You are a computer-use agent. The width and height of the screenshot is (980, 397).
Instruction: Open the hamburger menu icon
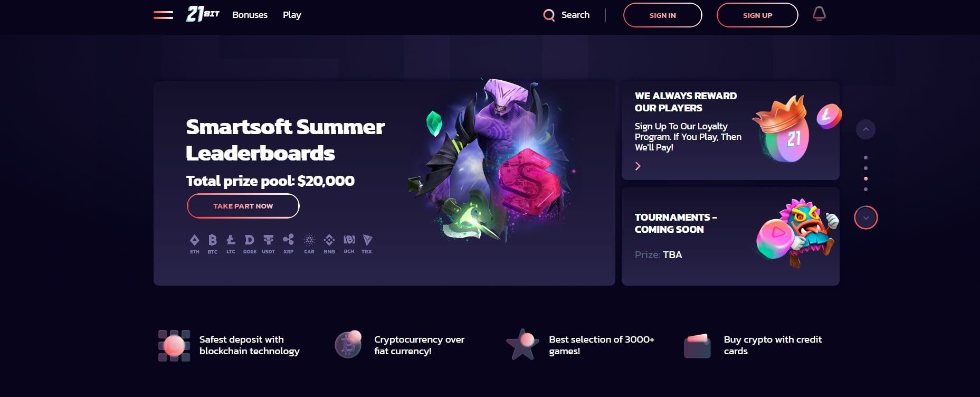tap(163, 15)
